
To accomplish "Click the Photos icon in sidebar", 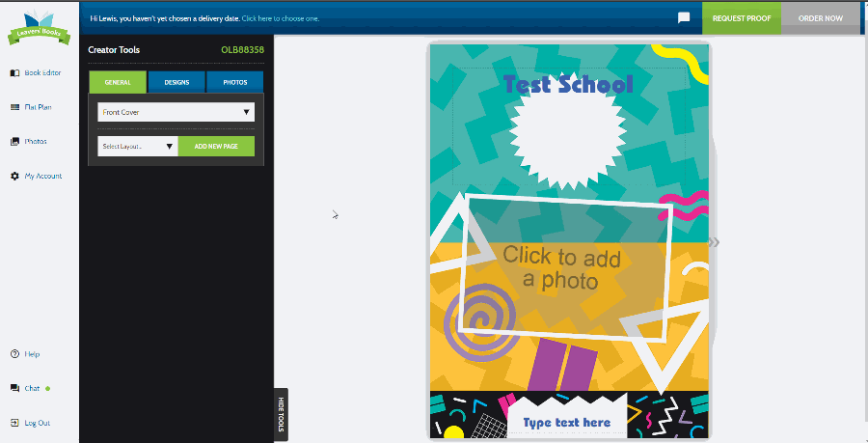I will tap(14, 142).
